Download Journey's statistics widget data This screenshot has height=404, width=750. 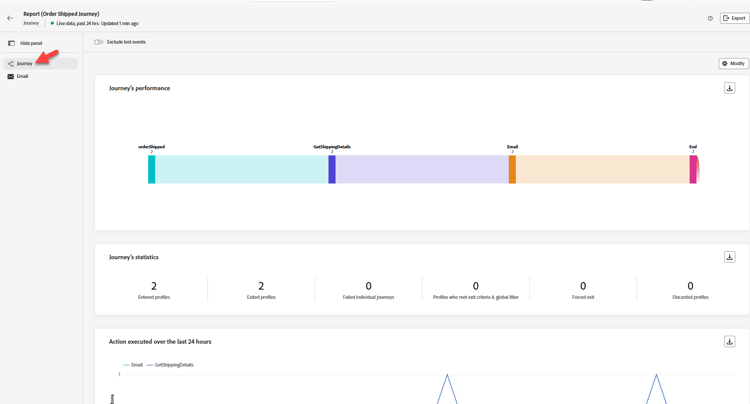click(729, 257)
